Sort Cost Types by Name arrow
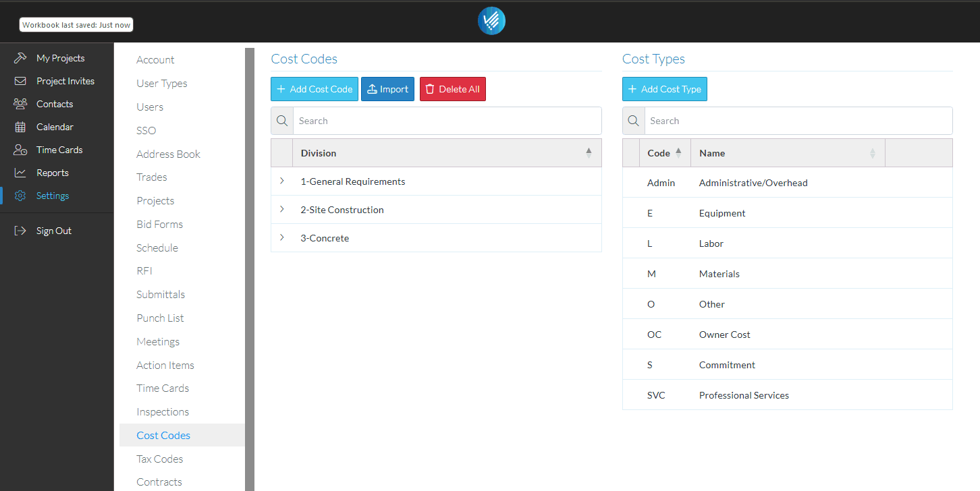 (x=873, y=153)
